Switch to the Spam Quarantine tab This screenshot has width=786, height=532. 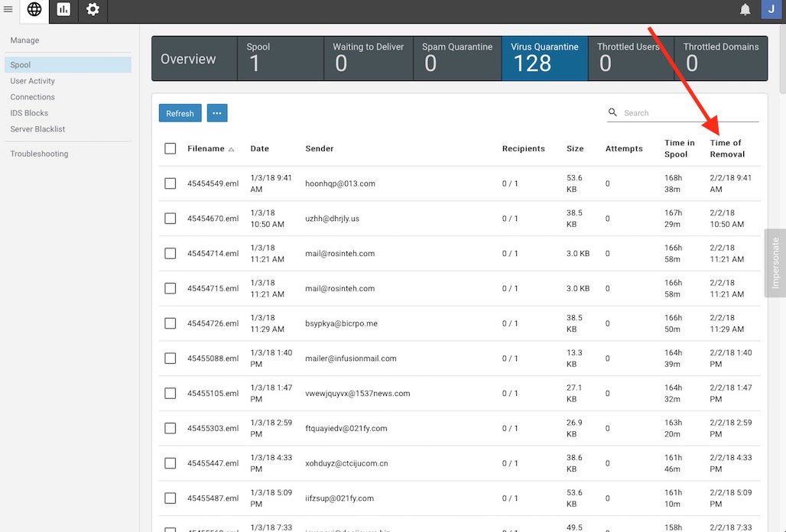pyautogui.click(x=457, y=58)
